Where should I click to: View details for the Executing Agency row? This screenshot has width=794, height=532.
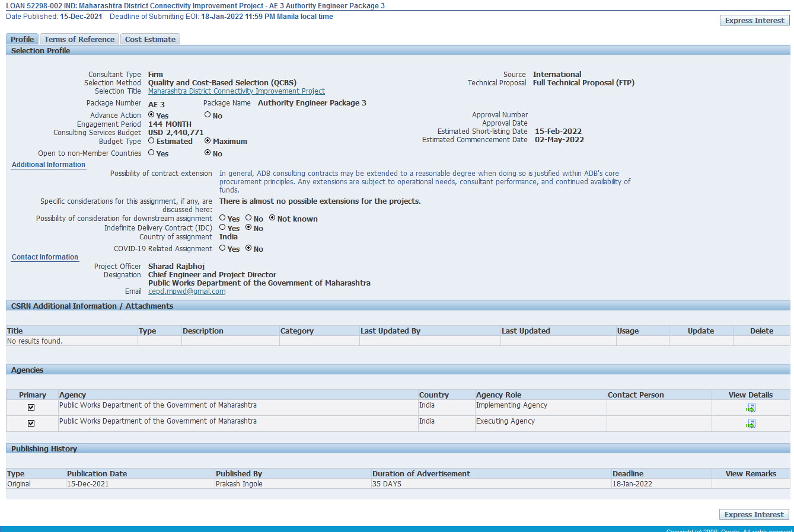[x=751, y=424]
